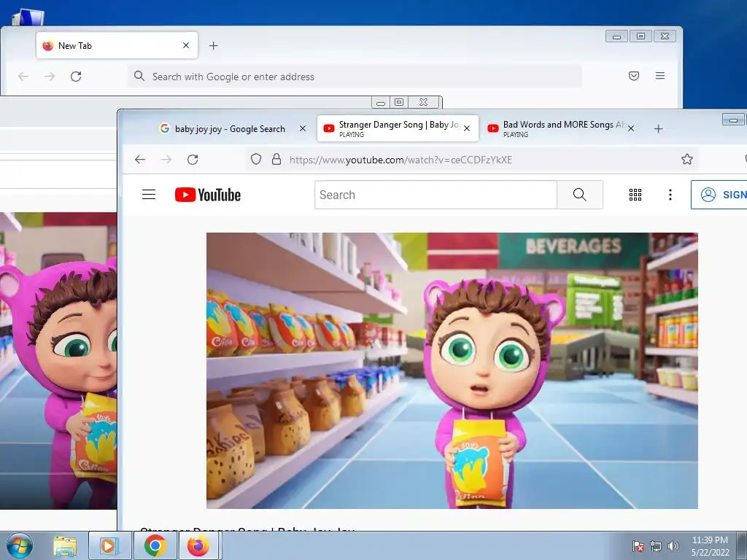Click the desktop icon in the top-left corner
747x560 pixels.
(x=28, y=17)
